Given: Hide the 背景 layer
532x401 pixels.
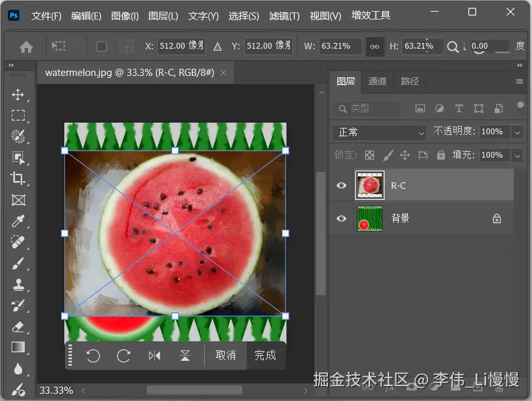Looking at the screenshot, I should click(x=341, y=218).
